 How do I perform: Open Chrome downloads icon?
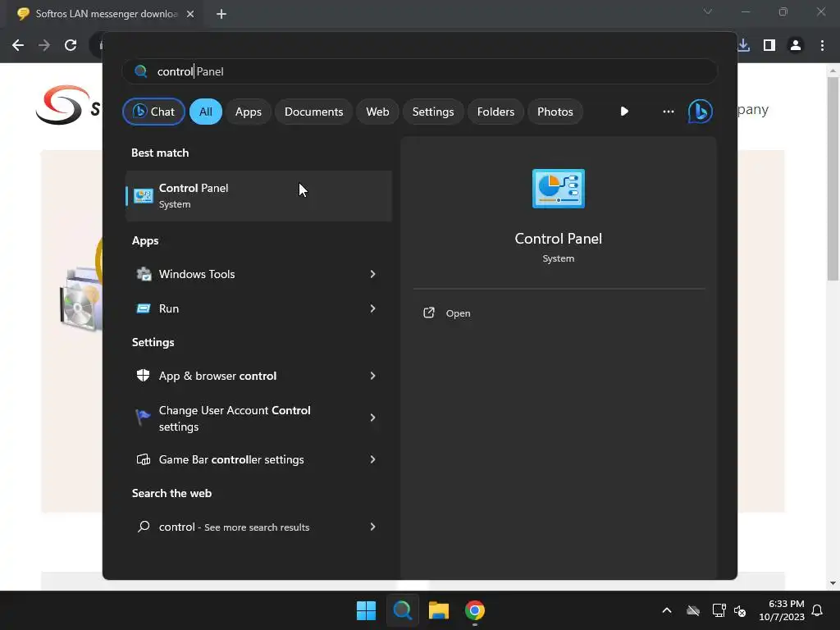coord(743,45)
